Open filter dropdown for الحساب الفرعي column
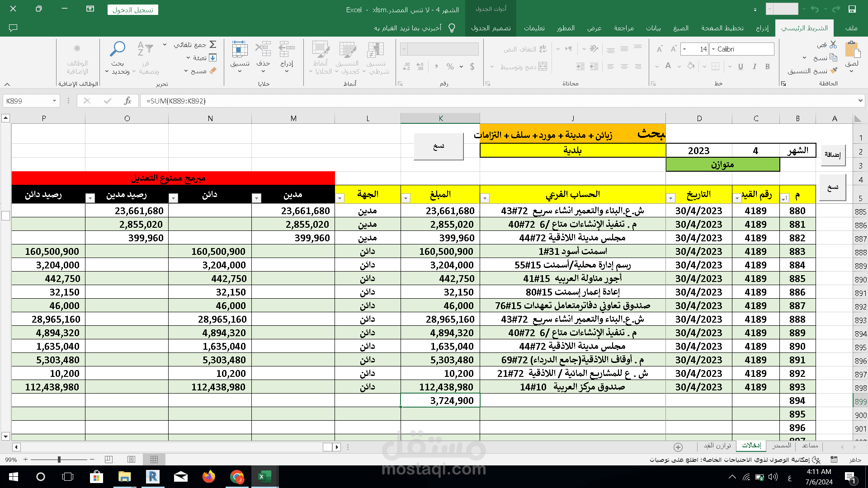868x488 pixels. (485, 198)
